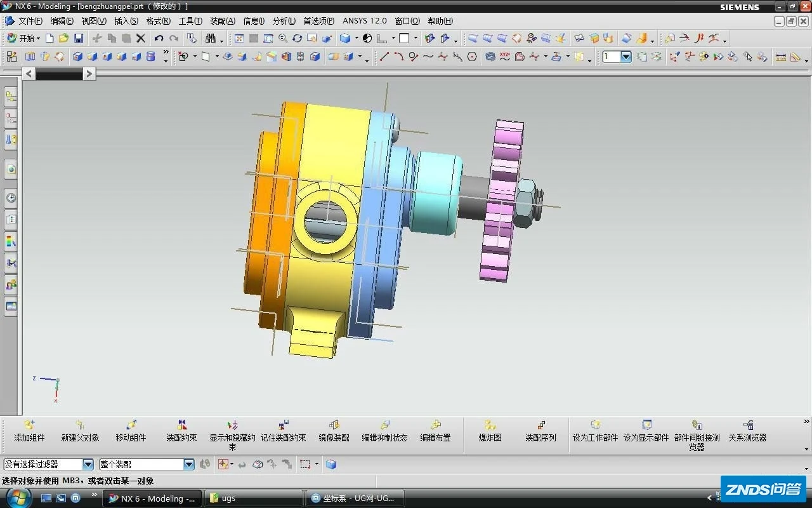Click the Save icon in the toolbar
This screenshot has height=508, width=812.
(x=79, y=38)
